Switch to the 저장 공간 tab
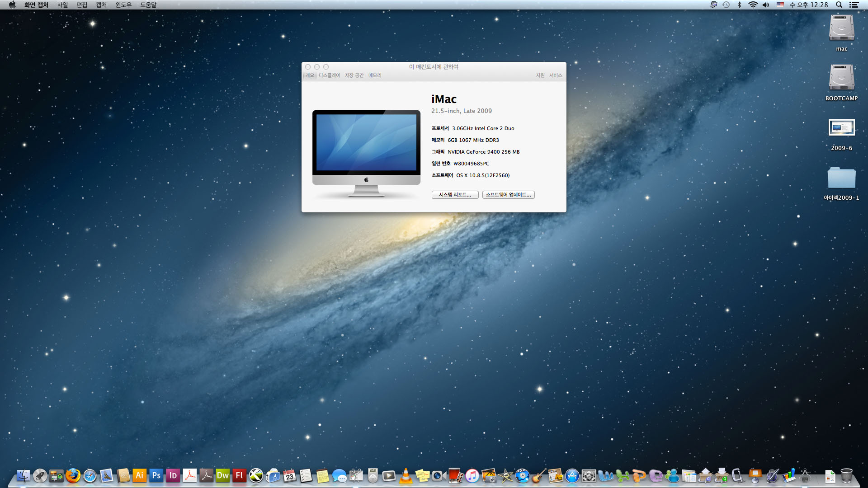This screenshot has width=868, height=488. point(354,75)
